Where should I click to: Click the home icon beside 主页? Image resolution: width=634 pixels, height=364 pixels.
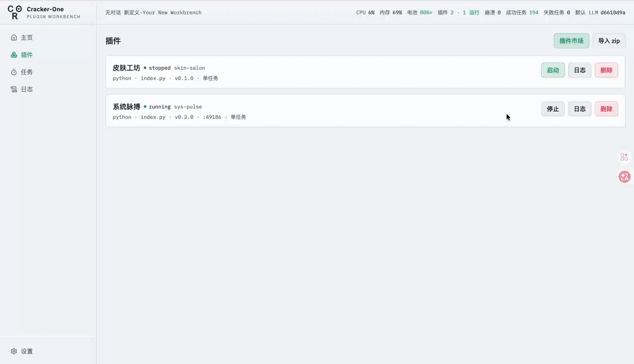click(x=14, y=38)
